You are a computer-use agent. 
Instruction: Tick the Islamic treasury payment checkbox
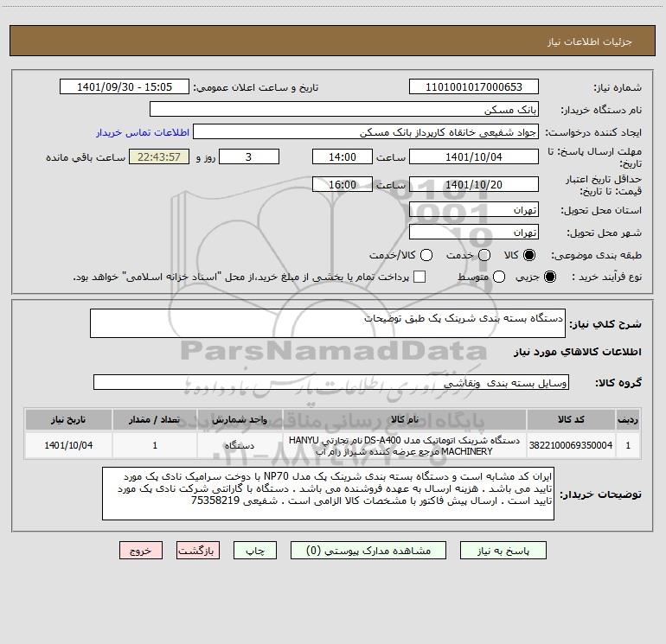click(x=419, y=277)
